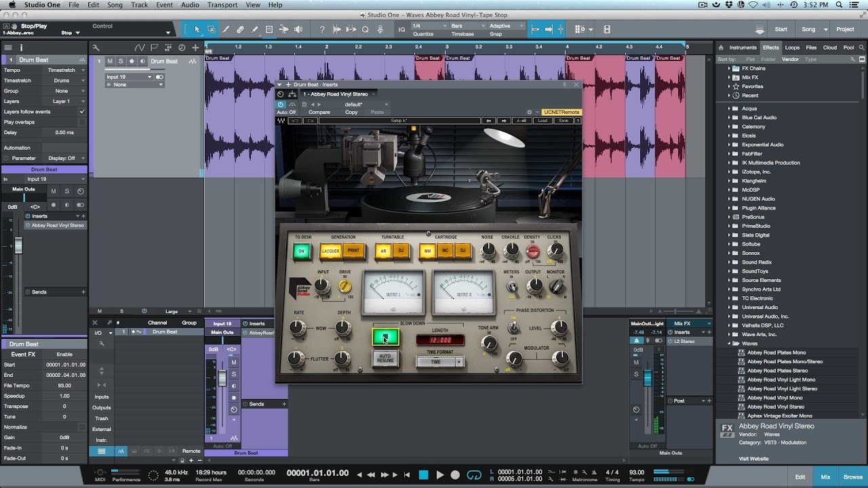Image resolution: width=868 pixels, height=488 pixels.
Task: Switch to the Loops browser tab
Action: point(792,47)
